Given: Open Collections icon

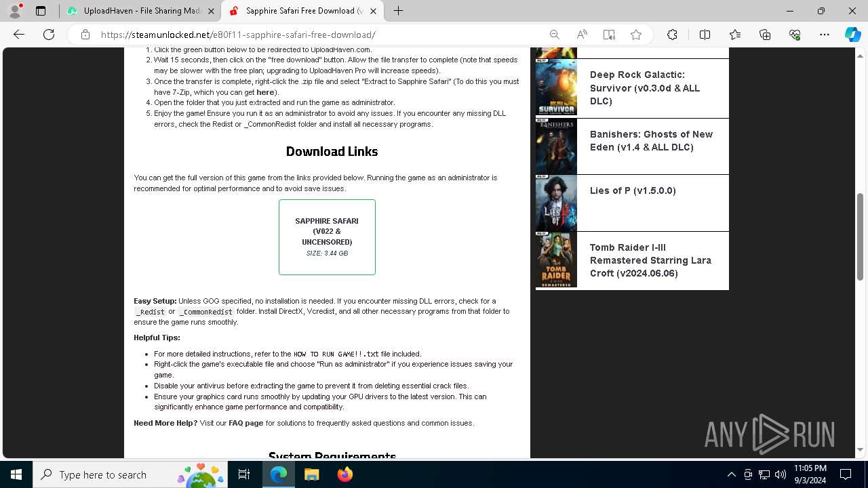Looking at the screenshot, I should pos(765,35).
